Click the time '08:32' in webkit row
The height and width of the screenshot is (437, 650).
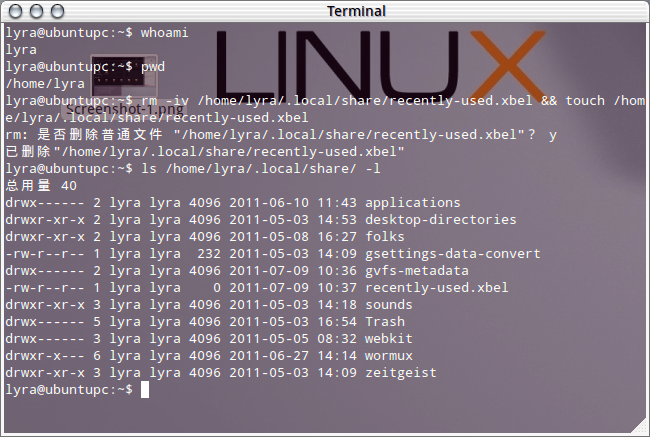(x=337, y=339)
